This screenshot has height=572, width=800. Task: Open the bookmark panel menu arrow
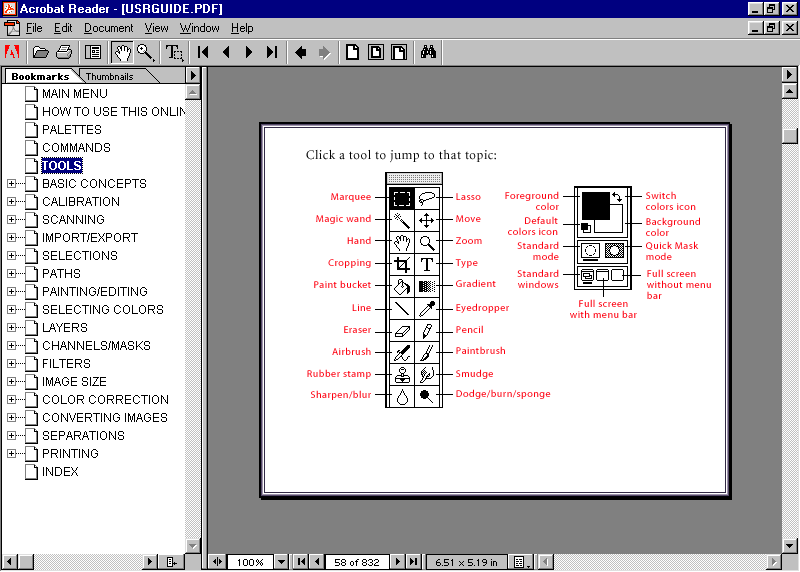pyautogui.click(x=192, y=76)
